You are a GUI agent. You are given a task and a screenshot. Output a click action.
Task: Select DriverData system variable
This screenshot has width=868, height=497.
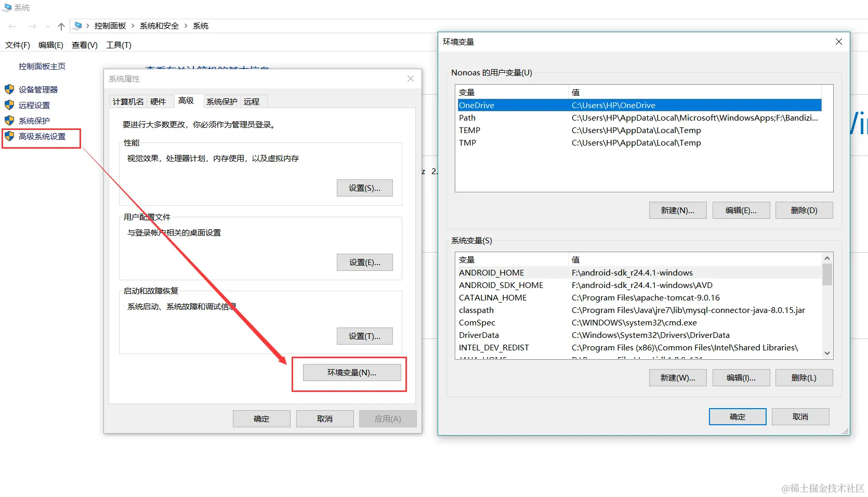click(x=639, y=335)
